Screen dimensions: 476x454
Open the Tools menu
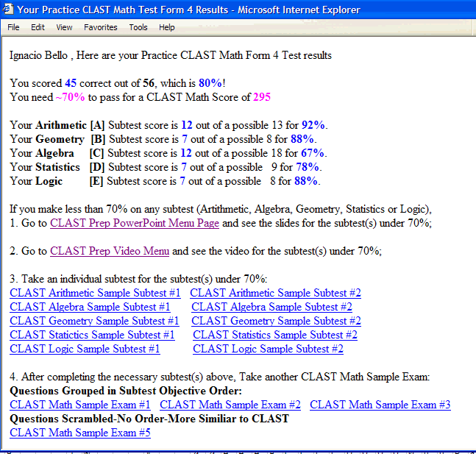pos(138,27)
